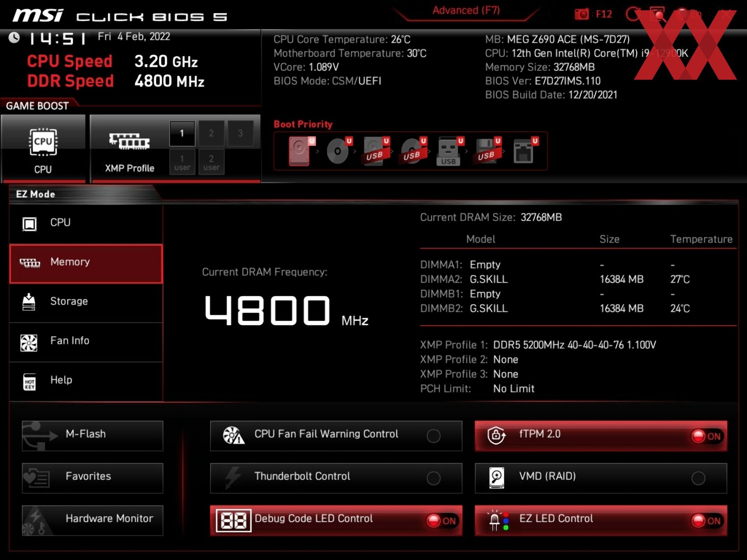Click the DDR Speed 4800 MHz value
Image resolution: width=747 pixels, height=560 pixels.
(169, 81)
